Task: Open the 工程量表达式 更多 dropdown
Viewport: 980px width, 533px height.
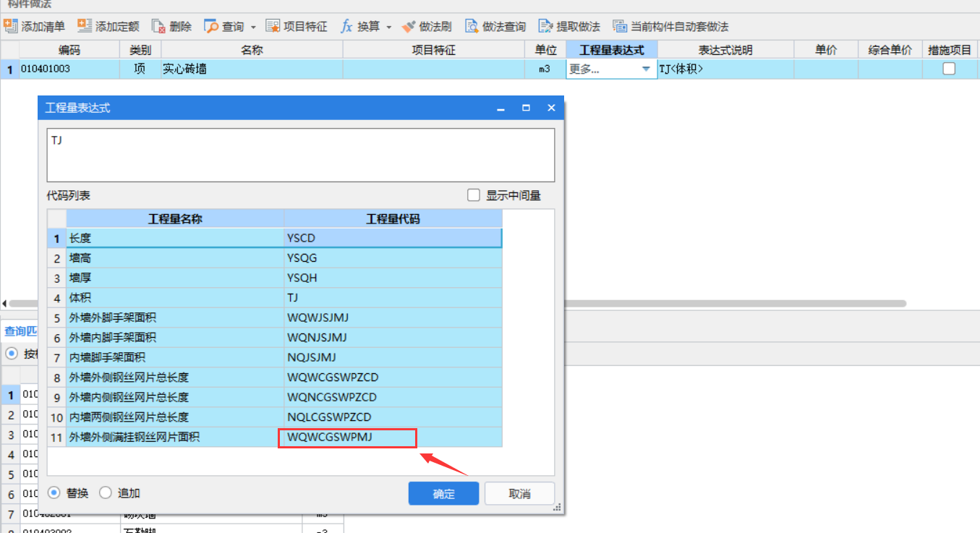Action: pyautogui.click(x=646, y=69)
